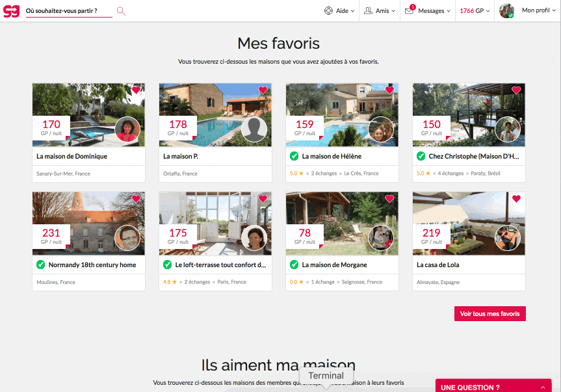Screen dimensions: 561x392
Task: Click the lifebuoy help icon
Action: coord(328,11)
